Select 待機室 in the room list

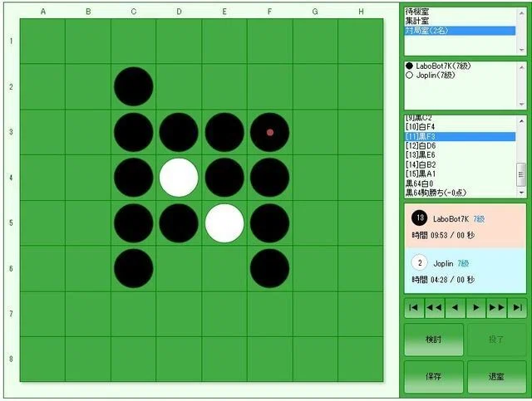pos(460,12)
